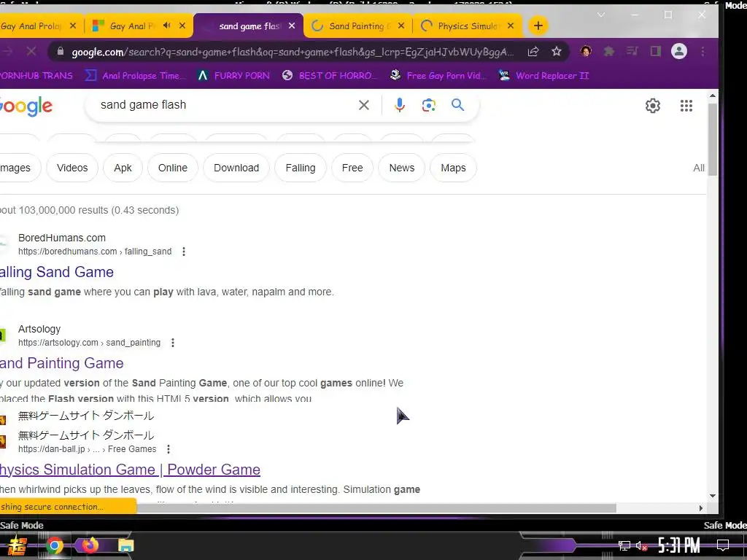This screenshot has height=560, width=747.
Task: Open the BEST OF HORRO bookmark
Action: [x=329, y=75]
